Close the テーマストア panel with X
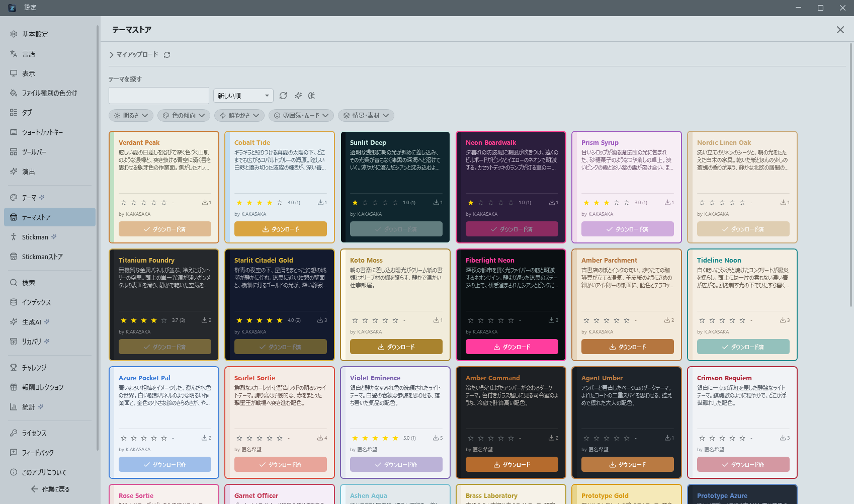Image resolution: width=854 pixels, height=504 pixels. coord(840,30)
